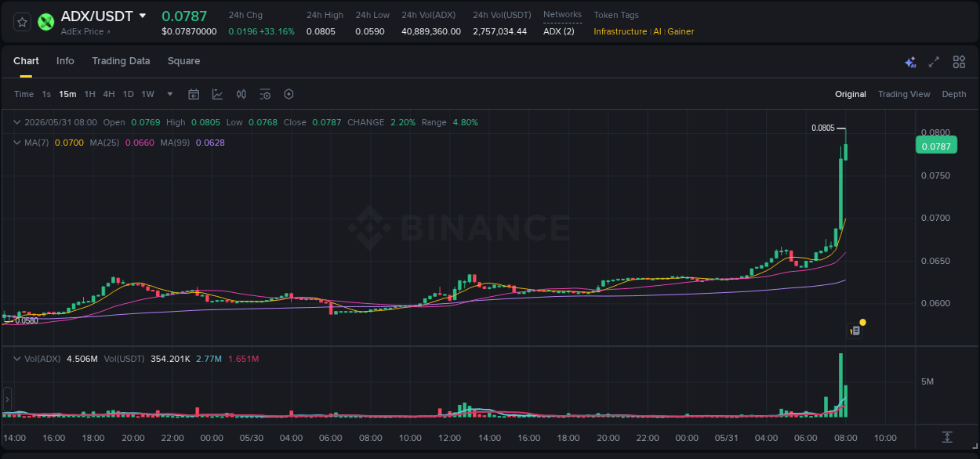Select the 1W interval
980x459 pixels.
[147, 94]
